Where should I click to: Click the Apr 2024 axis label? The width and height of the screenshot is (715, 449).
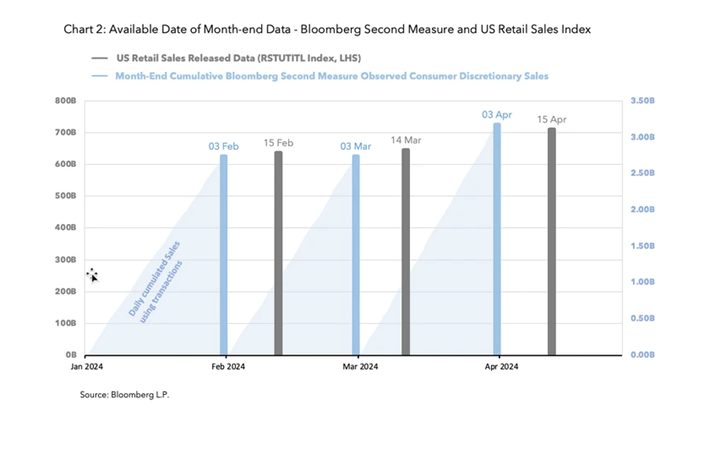click(x=501, y=366)
